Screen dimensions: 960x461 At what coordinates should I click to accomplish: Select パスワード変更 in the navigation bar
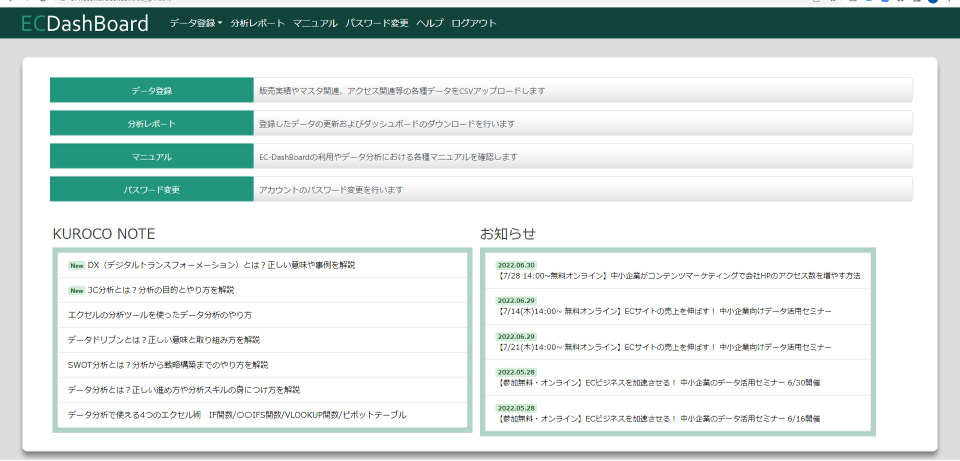(377, 23)
